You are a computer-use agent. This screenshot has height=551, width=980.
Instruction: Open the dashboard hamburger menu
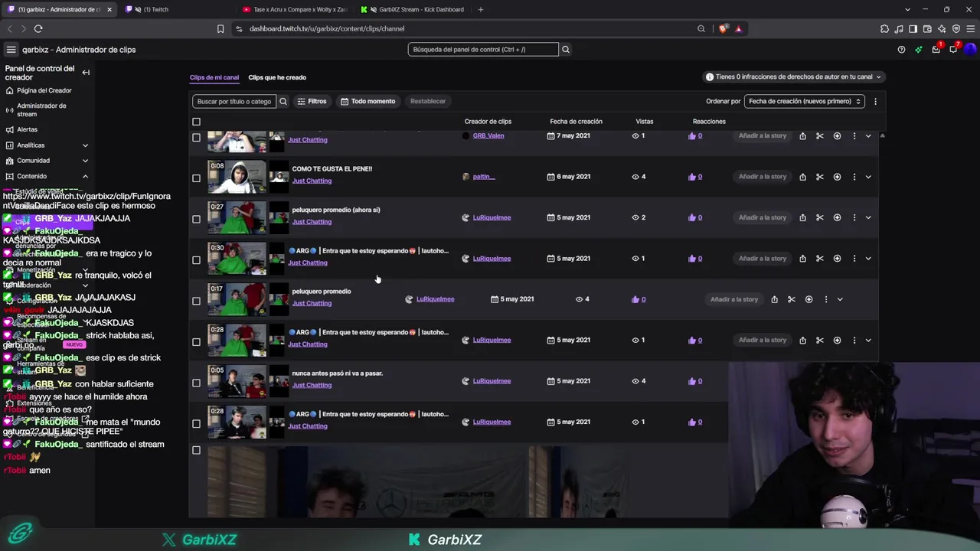point(11,50)
